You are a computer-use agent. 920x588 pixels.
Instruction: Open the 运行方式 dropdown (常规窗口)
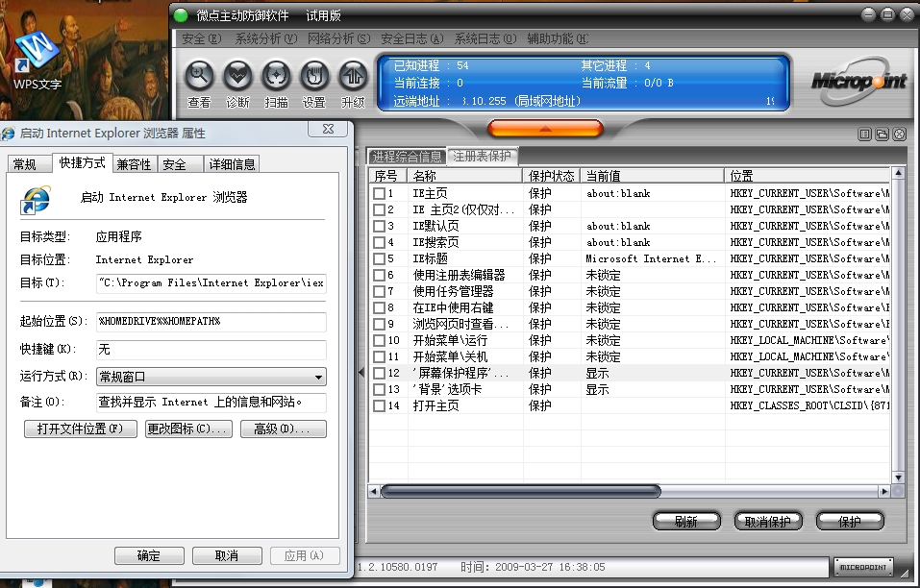pyautogui.click(x=211, y=377)
